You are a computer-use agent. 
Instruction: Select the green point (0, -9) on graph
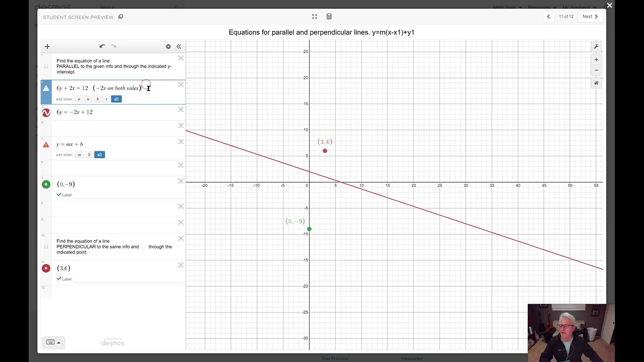pyautogui.click(x=309, y=229)
